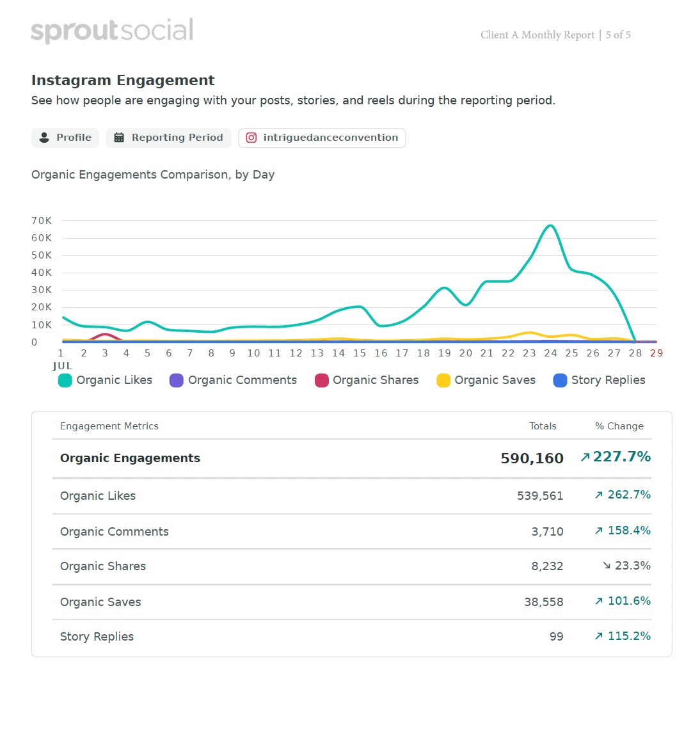The image size is (700, 750).
Task: Click the Story Replies blue swatch
Action: pos(560,380)
